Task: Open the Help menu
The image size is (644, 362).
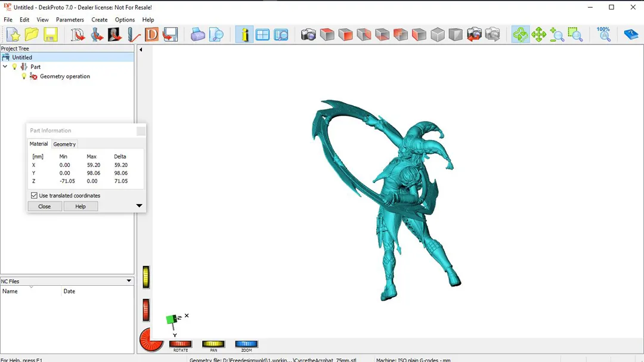Action: pyautogui.click(x=148, y=20)
